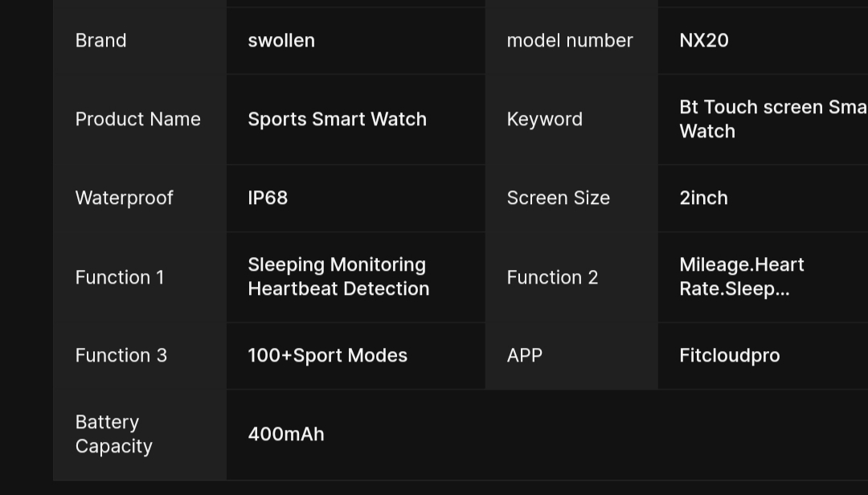Select 'Sleeping Monitoring Heartbeat Detection' text
This screenshot has height=495, width=868.
[338, 276]
